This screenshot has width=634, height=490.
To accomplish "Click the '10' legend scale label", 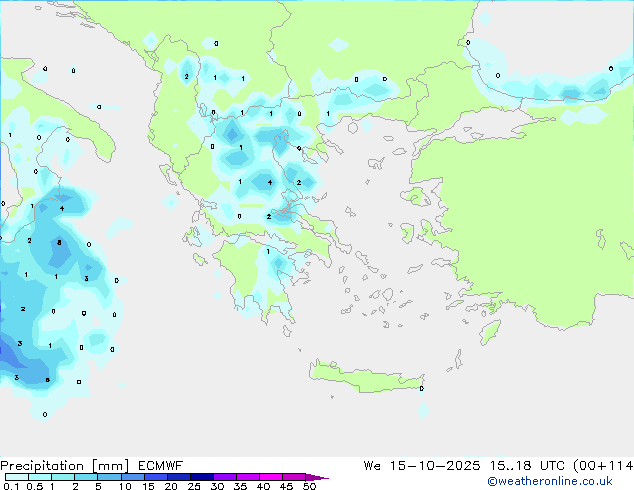I will click(x=125, y=486).
